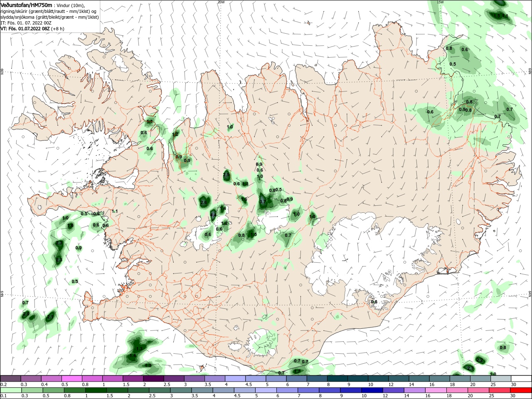Click the 3.7 precipitation value on the map
The image size is (532, 399).
[x=263, y=202]
